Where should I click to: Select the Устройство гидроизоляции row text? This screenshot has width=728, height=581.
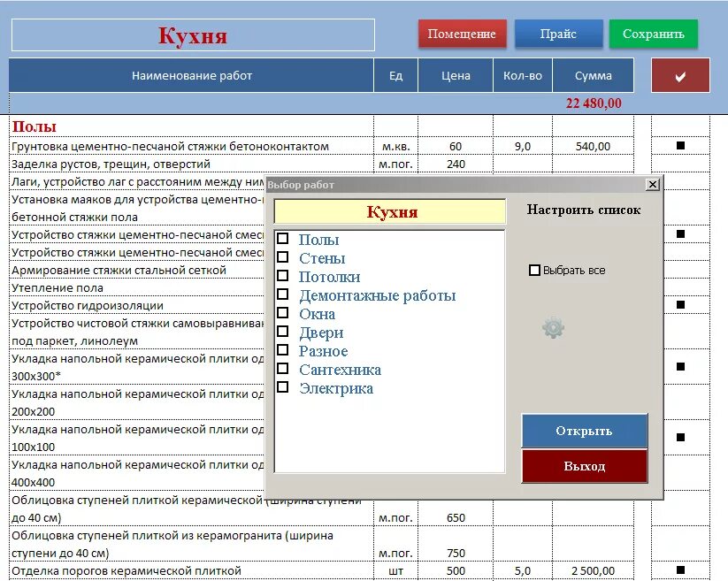coord(88,305)
